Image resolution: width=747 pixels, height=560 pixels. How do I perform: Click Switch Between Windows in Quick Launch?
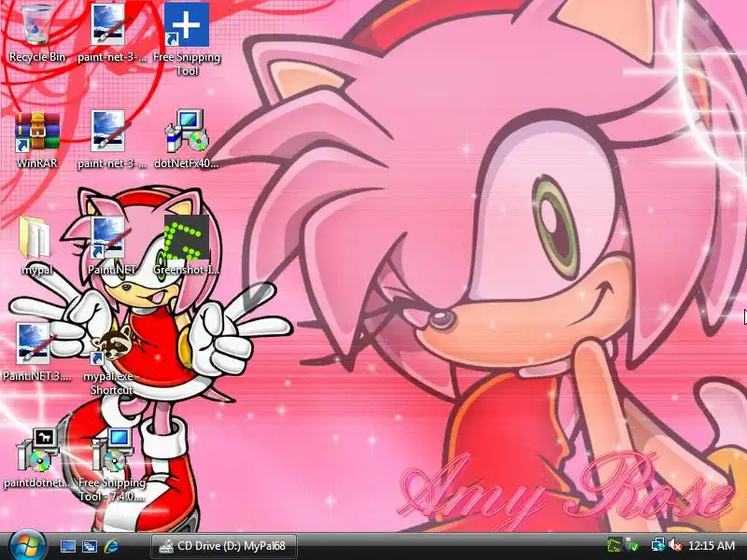(89, 546)
